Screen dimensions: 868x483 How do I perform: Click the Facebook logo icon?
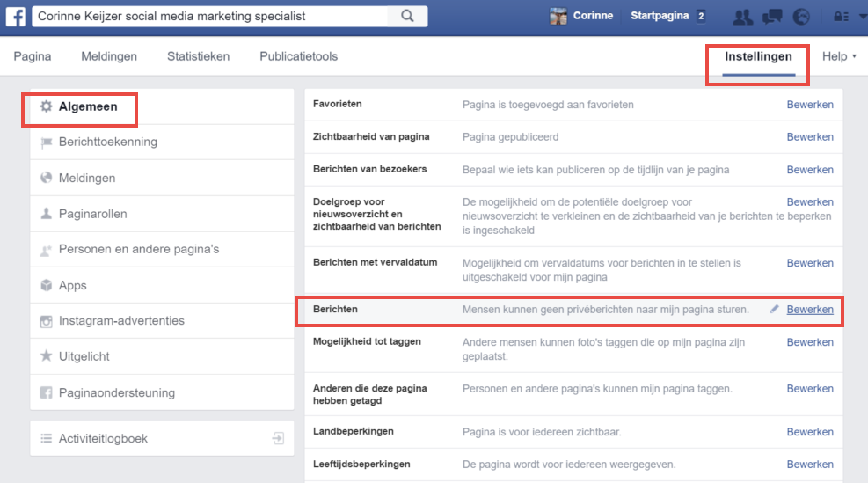pos(15,16)
